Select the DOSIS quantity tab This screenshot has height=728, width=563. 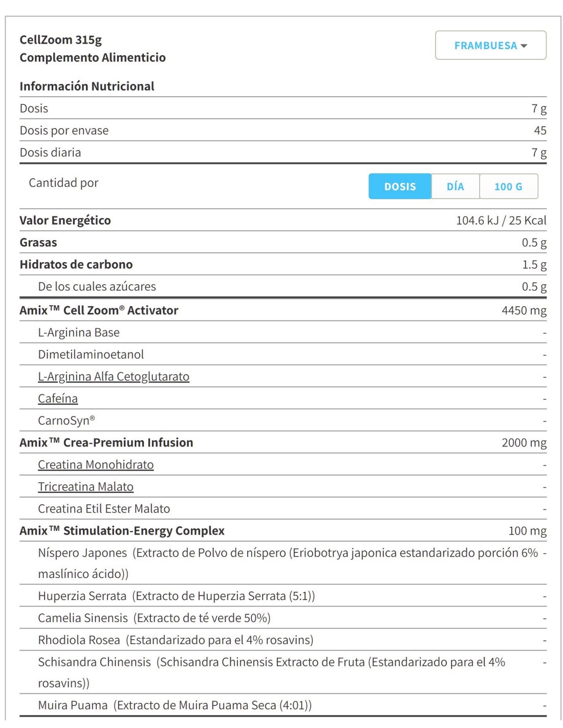(400, 186)
